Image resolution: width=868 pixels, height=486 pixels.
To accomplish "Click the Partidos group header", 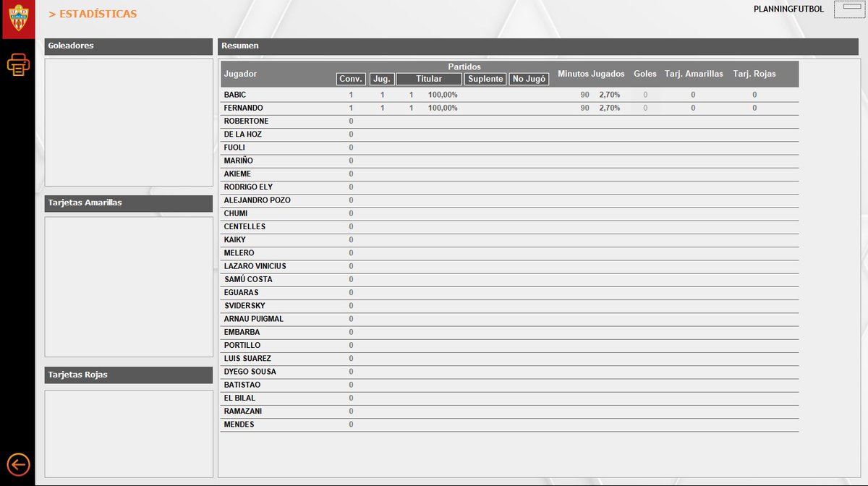I will [464, 67].
